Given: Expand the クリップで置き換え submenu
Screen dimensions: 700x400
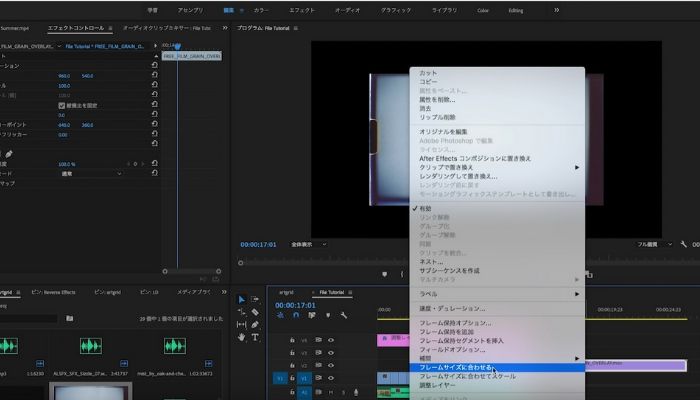Looking at the screenshot, I should [x=497, y=167].
